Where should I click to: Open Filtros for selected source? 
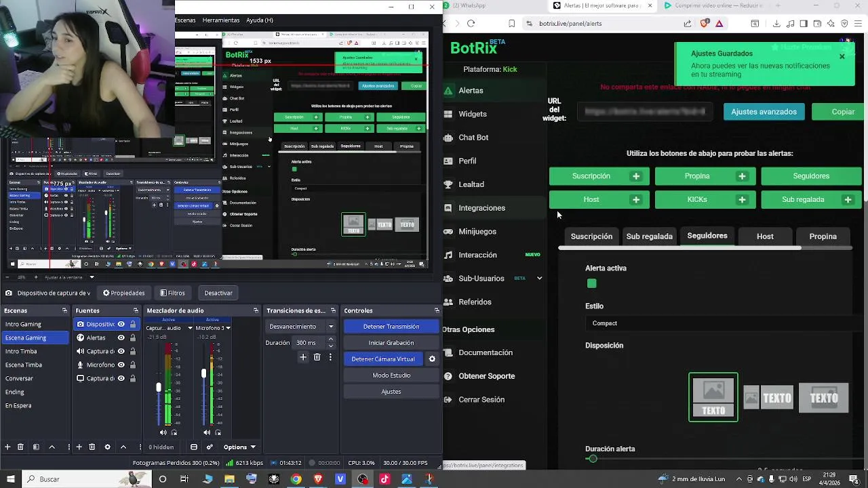tap(172, 293)
